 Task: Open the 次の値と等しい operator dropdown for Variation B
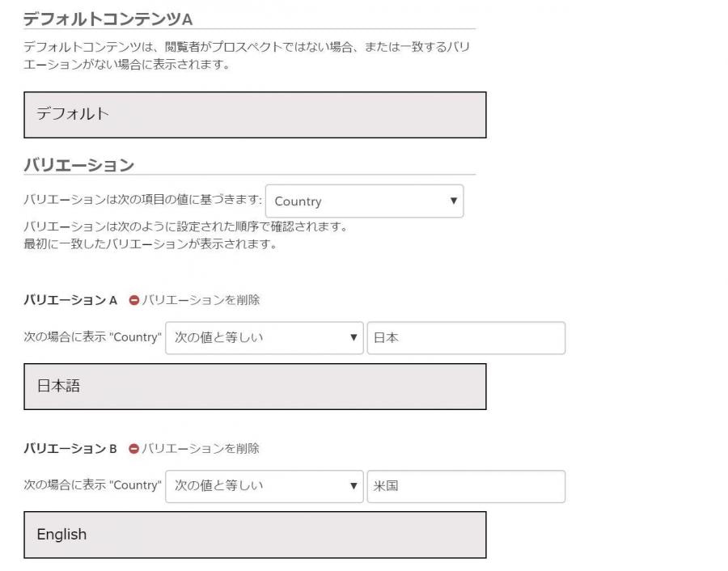pos(265,486)
